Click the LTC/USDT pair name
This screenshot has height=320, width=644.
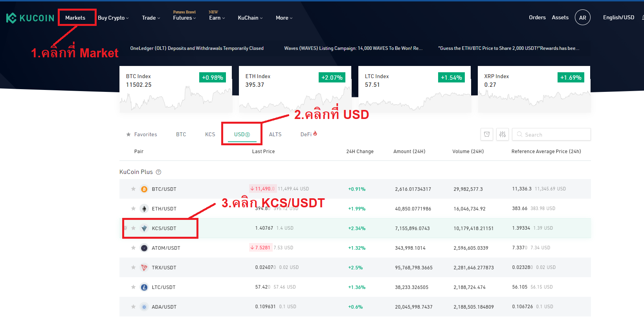pyautogui.click(x=163, y=287)
